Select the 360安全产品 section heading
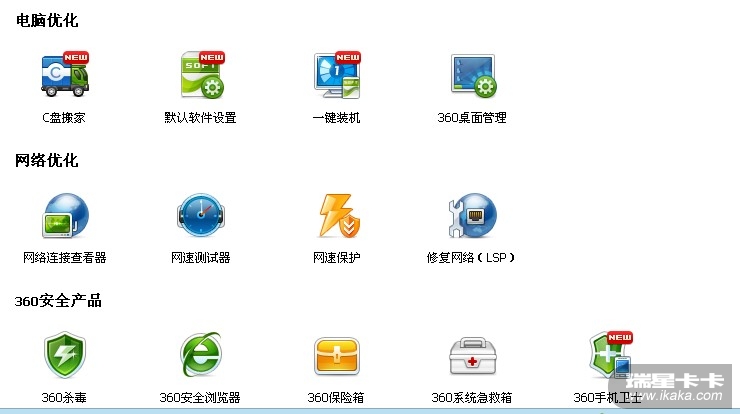The width and height of the screenshot is (740, 414). coord(58,301)
